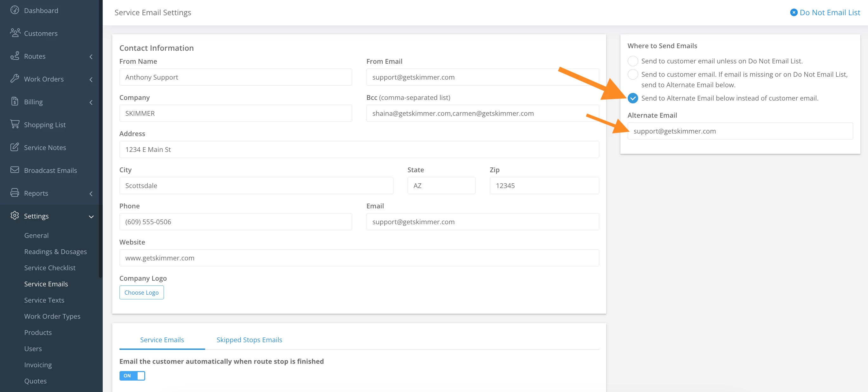Click the Choose Logo button

coord(141,292)
